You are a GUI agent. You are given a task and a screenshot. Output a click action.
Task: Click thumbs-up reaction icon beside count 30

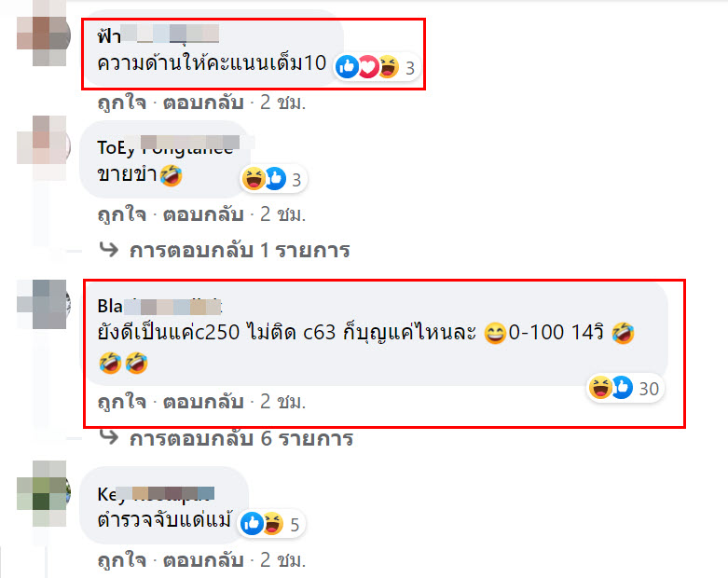click(622, 388)
